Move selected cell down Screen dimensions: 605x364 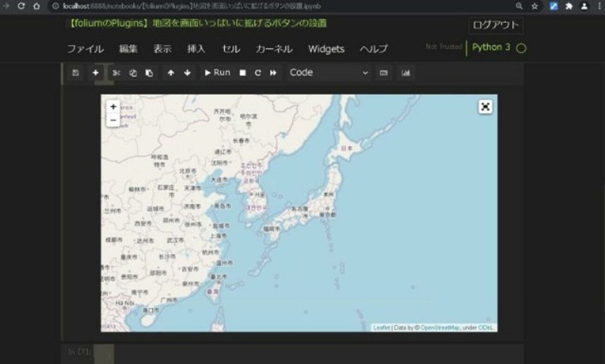point(187,73)
